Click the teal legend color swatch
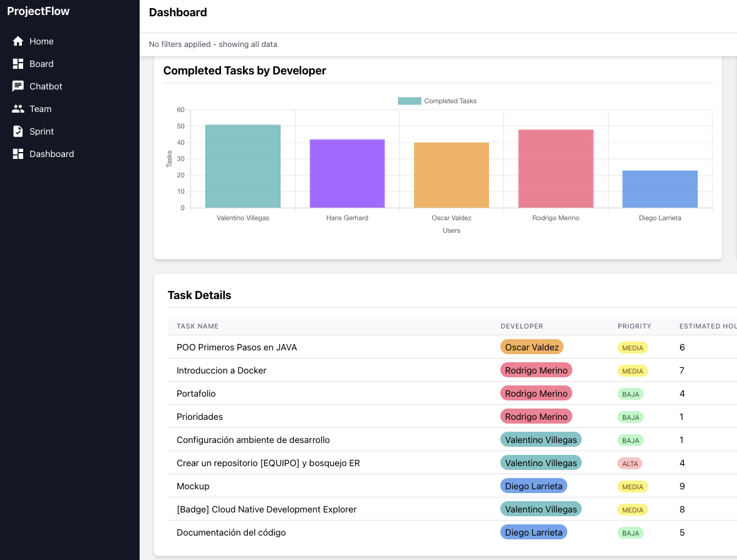Screen dimensions: 737x560 click(409, 100)
